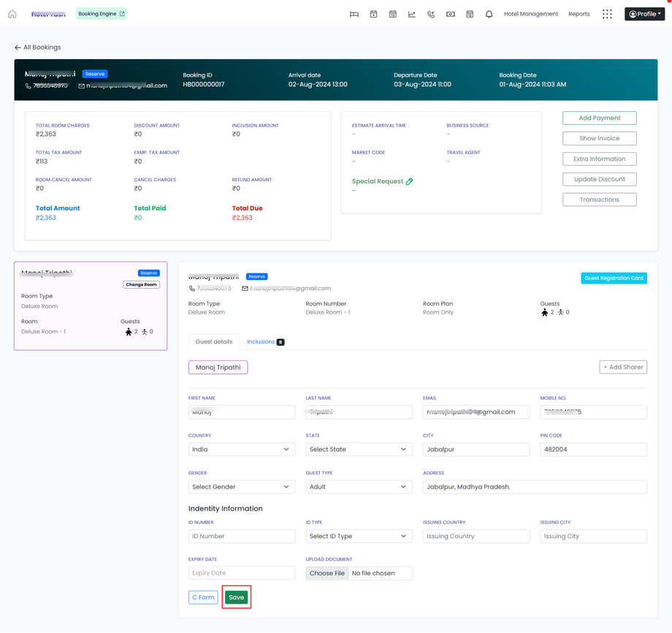The width and height of the screenshot is (672, 633).
Task: Click the external link icon on Booking Engine
Action: pos(122,14)
